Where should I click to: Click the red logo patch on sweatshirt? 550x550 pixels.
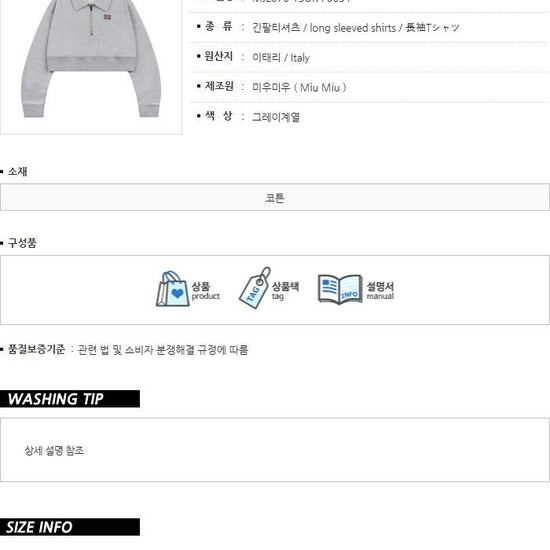[108, 16]
